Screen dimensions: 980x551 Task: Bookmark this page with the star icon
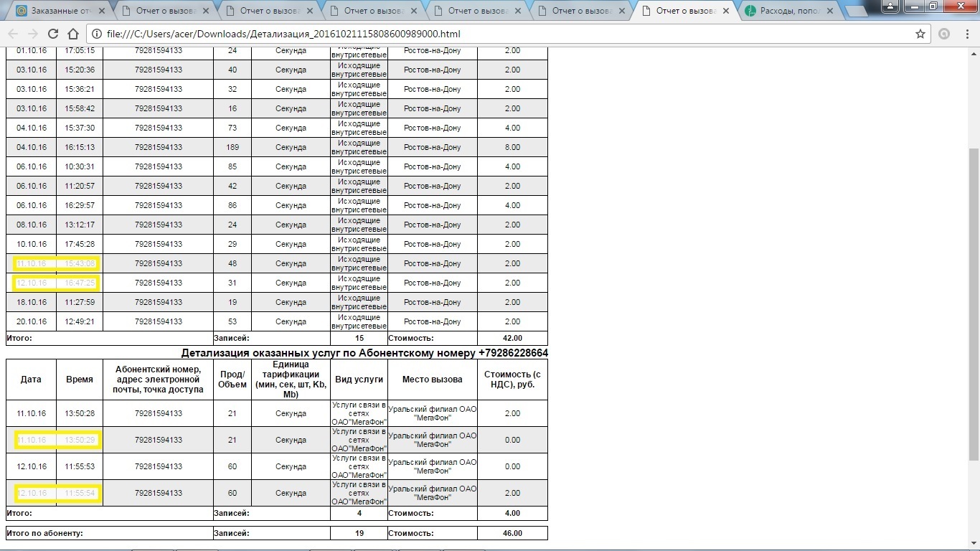pyautogui.click(x=920, y=34)
